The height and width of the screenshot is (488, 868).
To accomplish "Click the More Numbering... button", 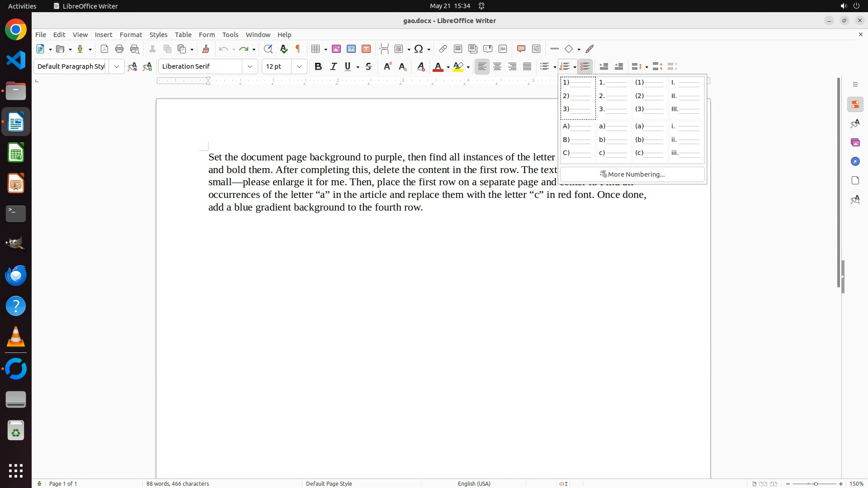I will tap(632, 174).
